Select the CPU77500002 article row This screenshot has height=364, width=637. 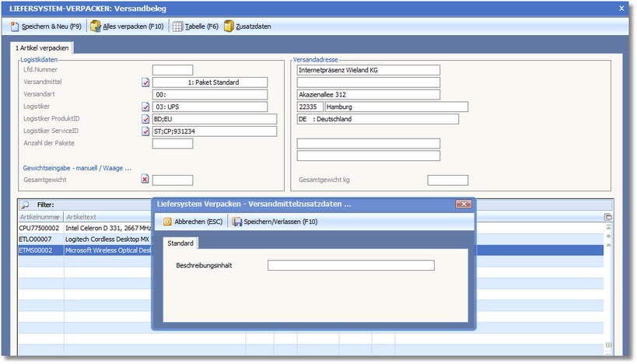[39, 229]
